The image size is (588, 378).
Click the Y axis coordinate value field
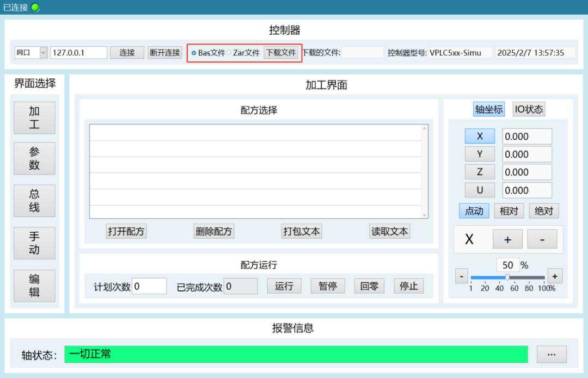(527, 154)
